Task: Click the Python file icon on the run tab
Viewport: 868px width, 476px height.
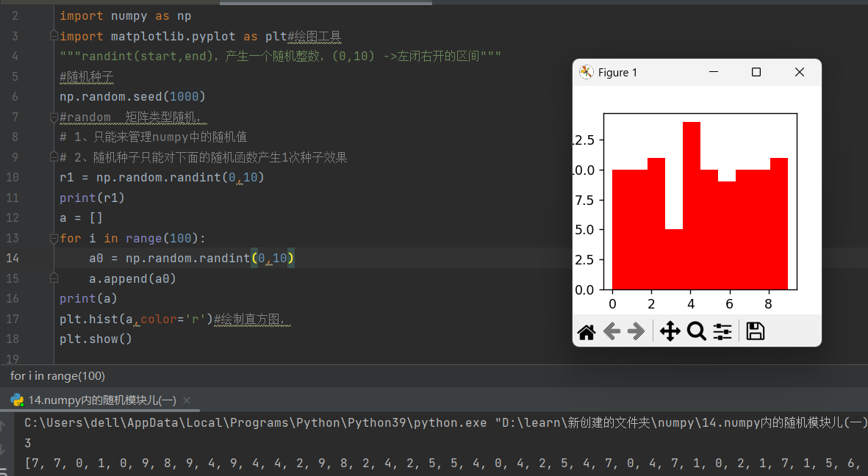Action: tap(17, 400)
